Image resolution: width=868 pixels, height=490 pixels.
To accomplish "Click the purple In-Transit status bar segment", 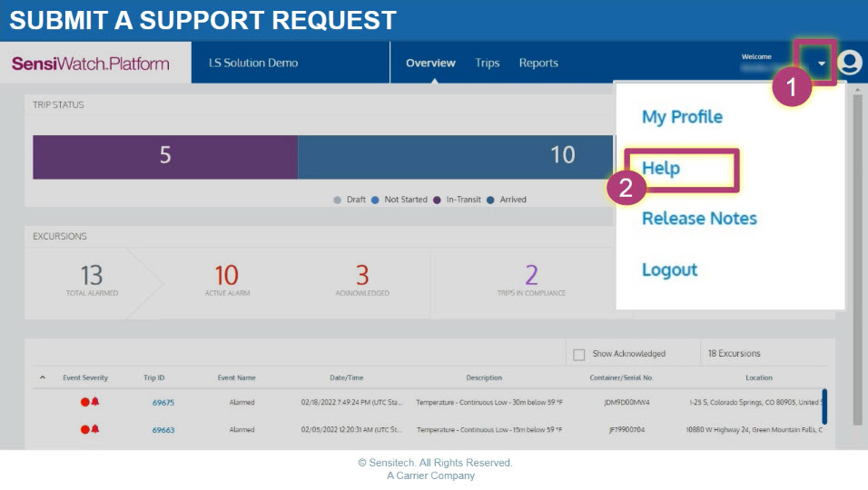I will 165,156.
